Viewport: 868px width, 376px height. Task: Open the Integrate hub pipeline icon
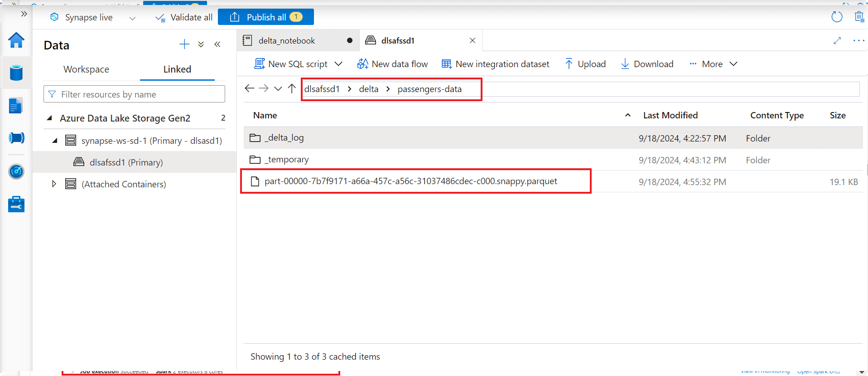coord(16,138)
